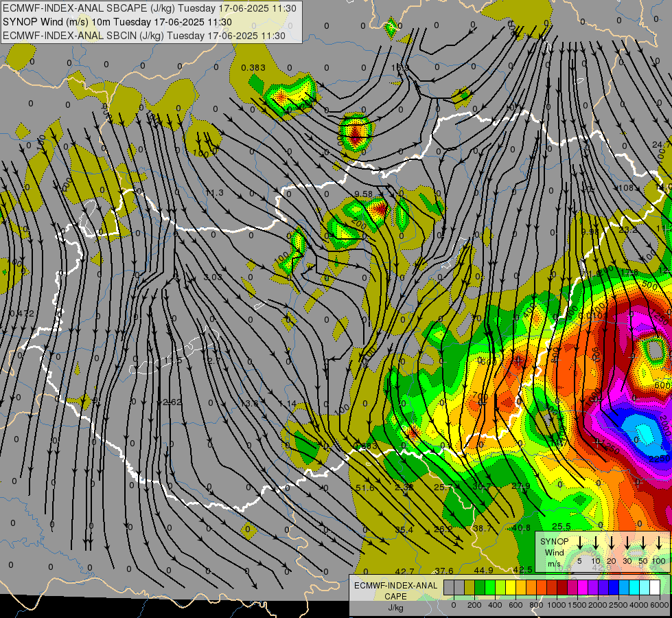This screenshot has height=618, width=672.
Task: Select the SBCAPE title line in the header
Action: coord(149,8)
